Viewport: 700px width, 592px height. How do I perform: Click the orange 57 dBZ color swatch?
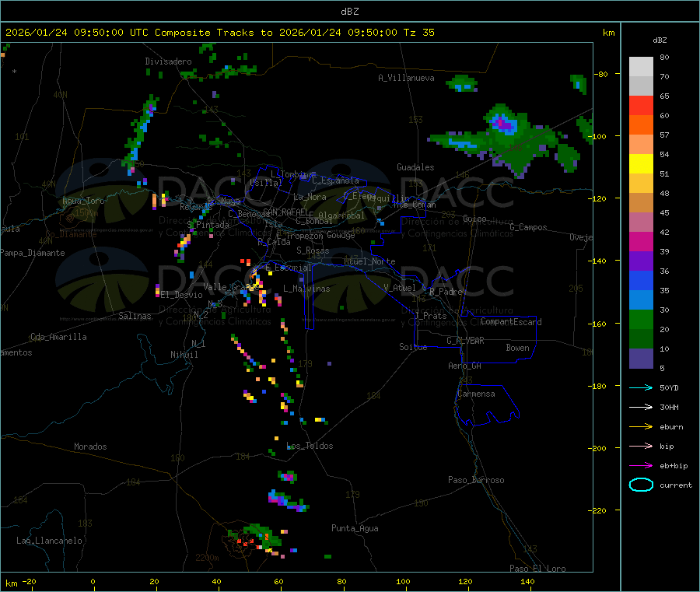(641, 125)
